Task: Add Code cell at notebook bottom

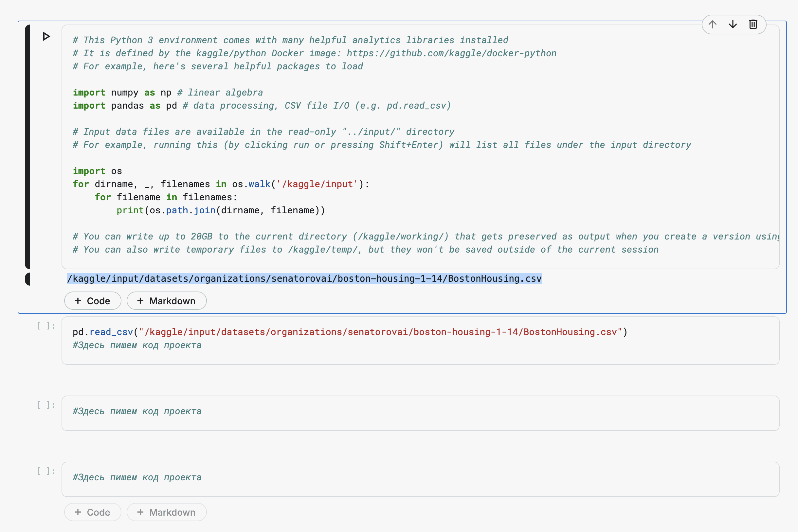Action: pyautogui.click(x=93, y=512)
